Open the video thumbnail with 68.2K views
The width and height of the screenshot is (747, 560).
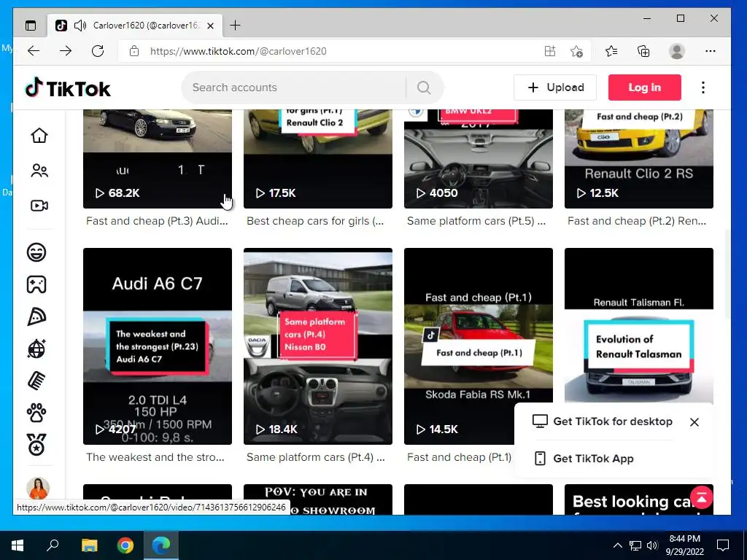click(158, 158)
